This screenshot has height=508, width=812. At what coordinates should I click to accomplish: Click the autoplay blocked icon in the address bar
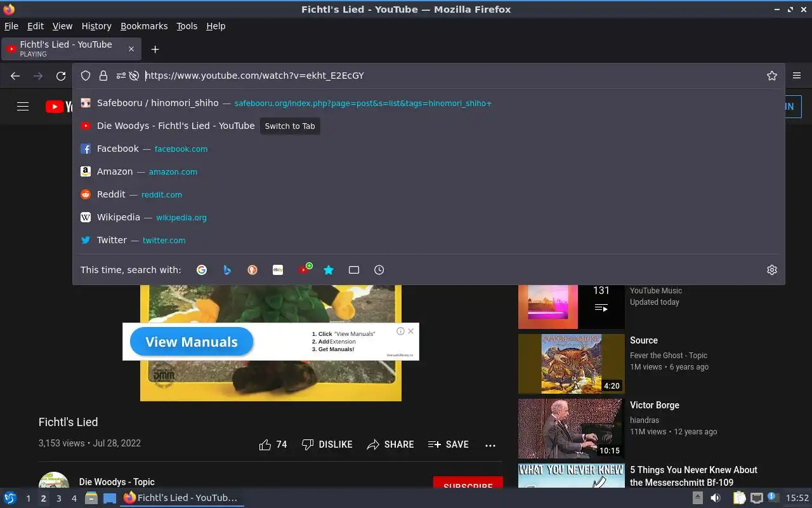(134, 76)
